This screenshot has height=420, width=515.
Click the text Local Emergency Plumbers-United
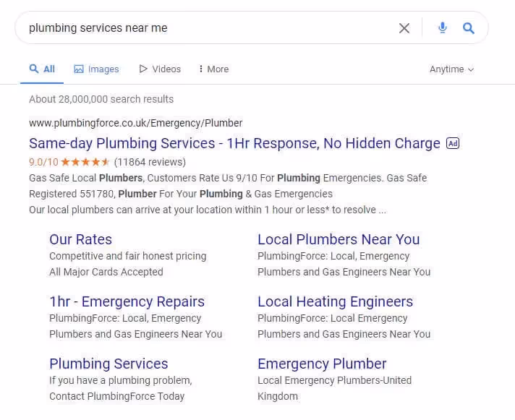click(x=335, y=380)
